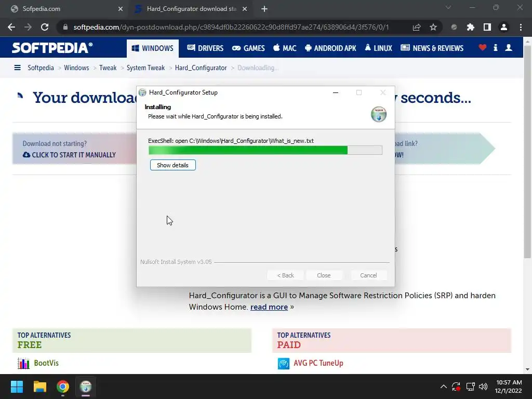The width and height of the screenshot is (532, 399).
Task: Click the info icon in Softpedia header
Action: click(495, 47)
